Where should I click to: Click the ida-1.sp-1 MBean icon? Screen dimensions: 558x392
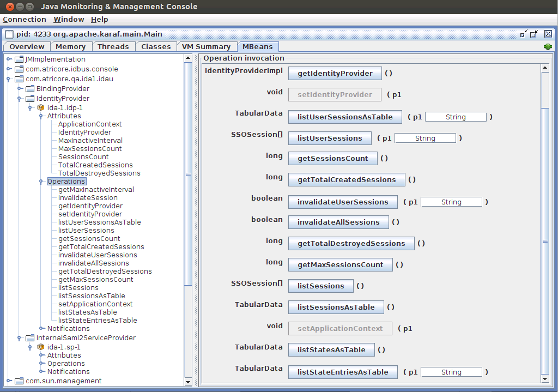[41, 347]
